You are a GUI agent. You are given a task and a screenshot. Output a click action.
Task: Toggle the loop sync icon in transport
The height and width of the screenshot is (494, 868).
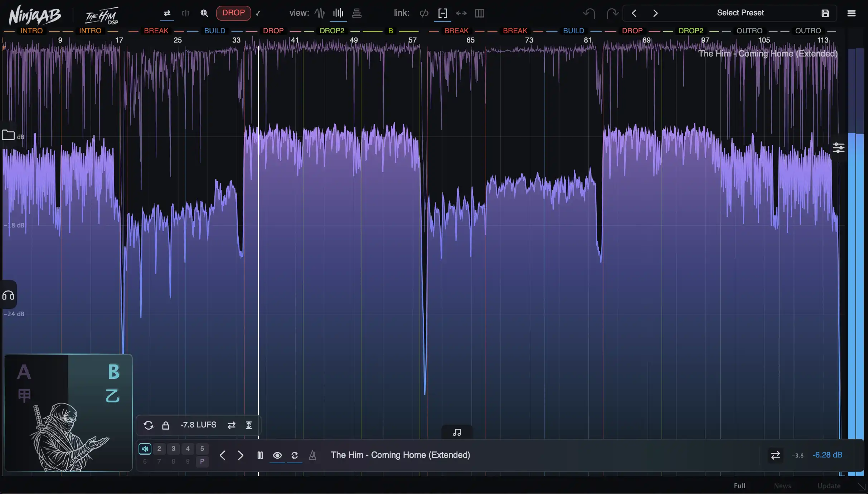coord(295,455)
